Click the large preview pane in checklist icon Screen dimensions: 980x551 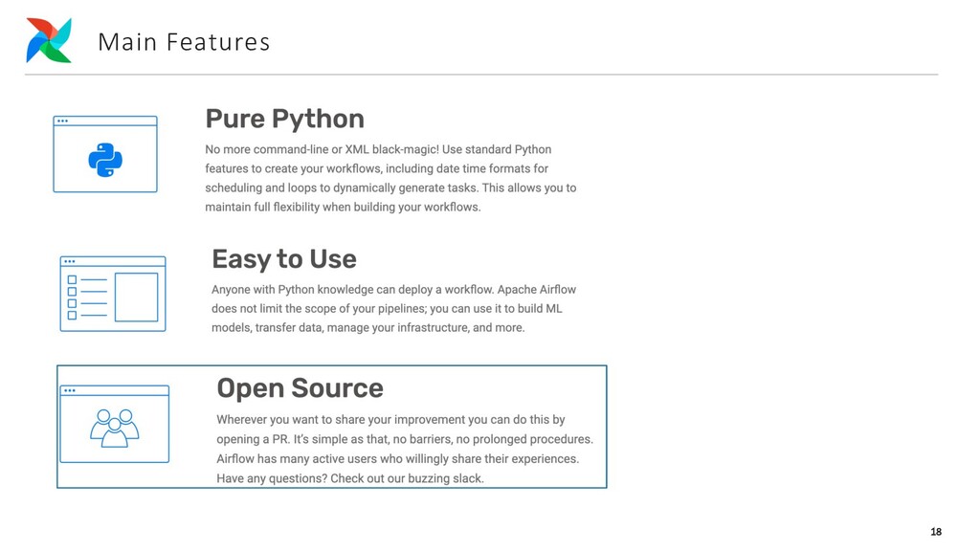136,297
